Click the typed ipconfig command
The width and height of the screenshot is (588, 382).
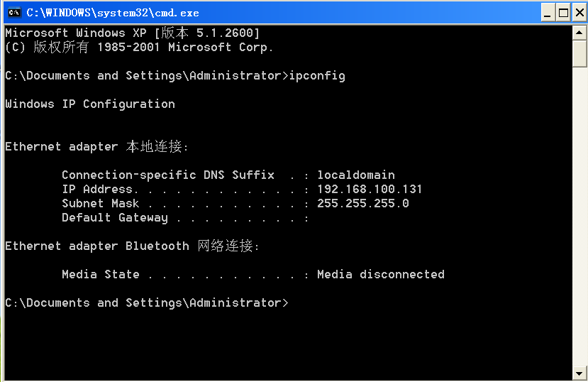(x=317, y=76)
